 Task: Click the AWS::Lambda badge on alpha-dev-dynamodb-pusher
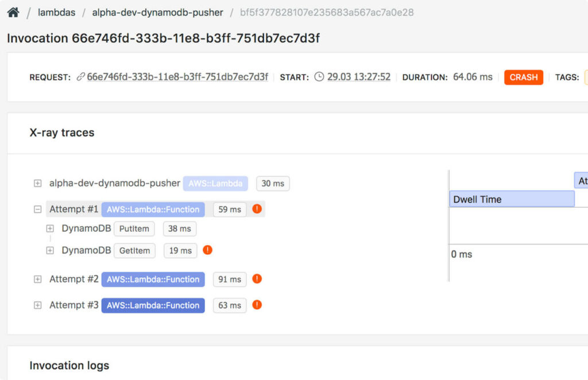pos(215,183)
